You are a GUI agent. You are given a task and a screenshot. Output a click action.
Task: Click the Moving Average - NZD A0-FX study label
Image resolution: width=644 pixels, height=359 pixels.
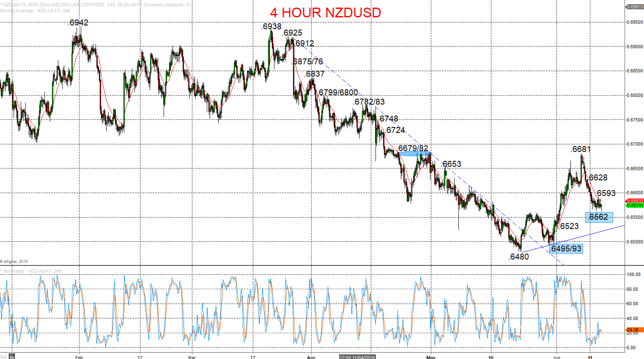point(35,11)
